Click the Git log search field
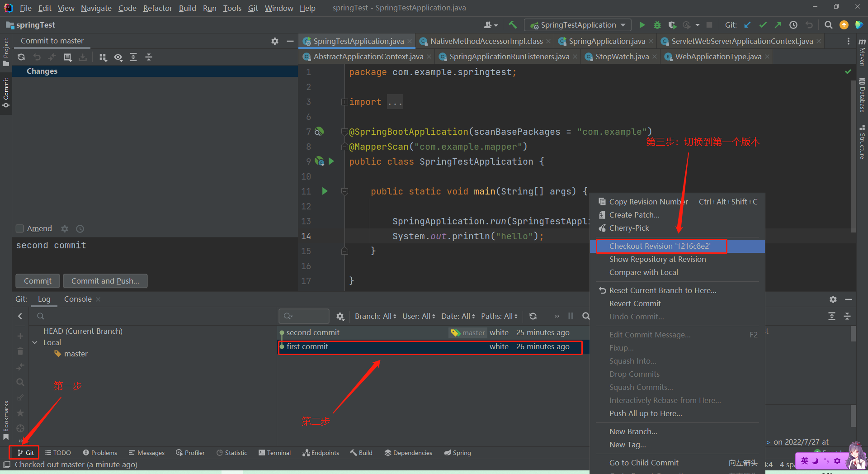Image resolution: width=868 pixels, height=474 pixels. click(304, 316)
